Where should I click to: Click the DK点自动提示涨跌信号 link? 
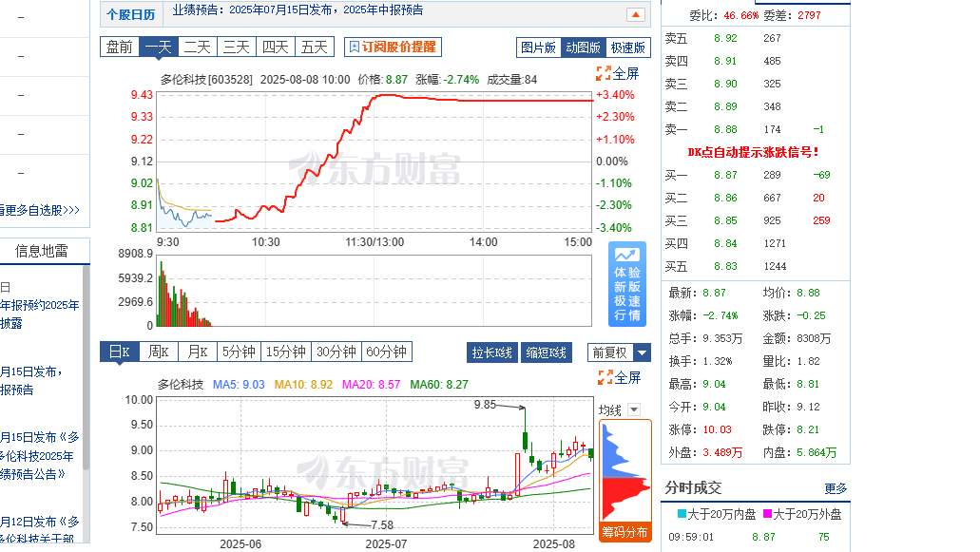point(753,152)
